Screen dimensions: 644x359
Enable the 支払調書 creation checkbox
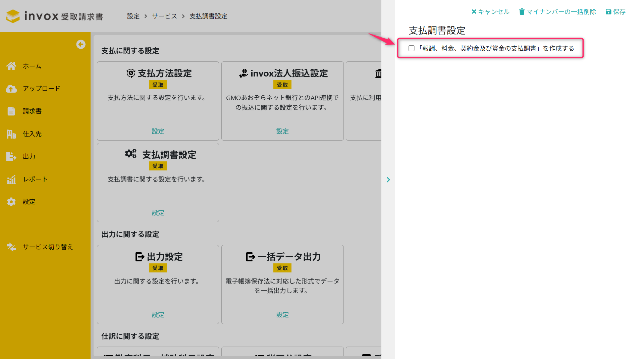tap(411, 48)
